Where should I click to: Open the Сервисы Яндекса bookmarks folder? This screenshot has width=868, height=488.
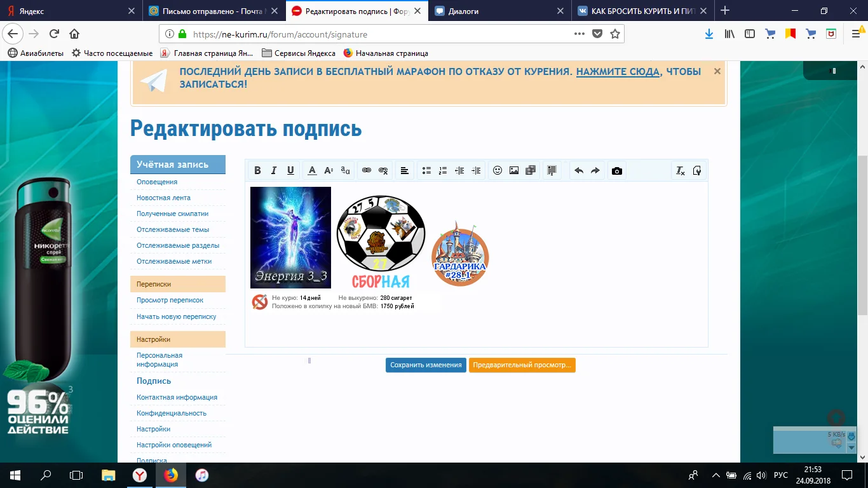299,53
